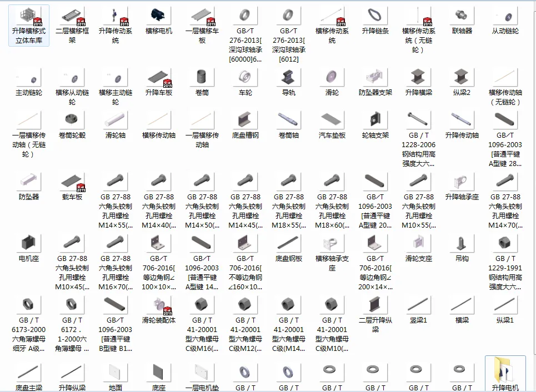Select the 载车板 file icon
Screen dimensions: 536x392
[72, 182]
